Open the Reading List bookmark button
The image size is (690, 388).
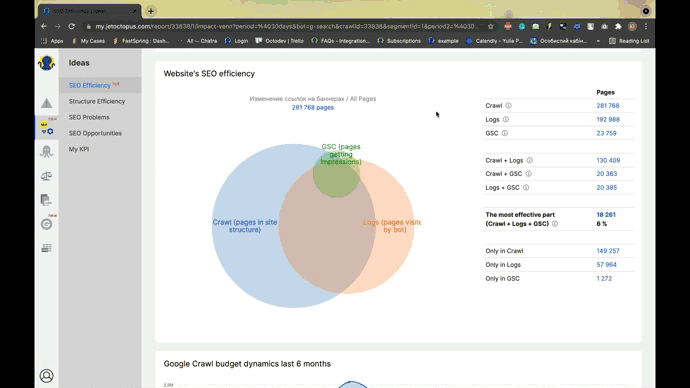[x=629, y=41]
